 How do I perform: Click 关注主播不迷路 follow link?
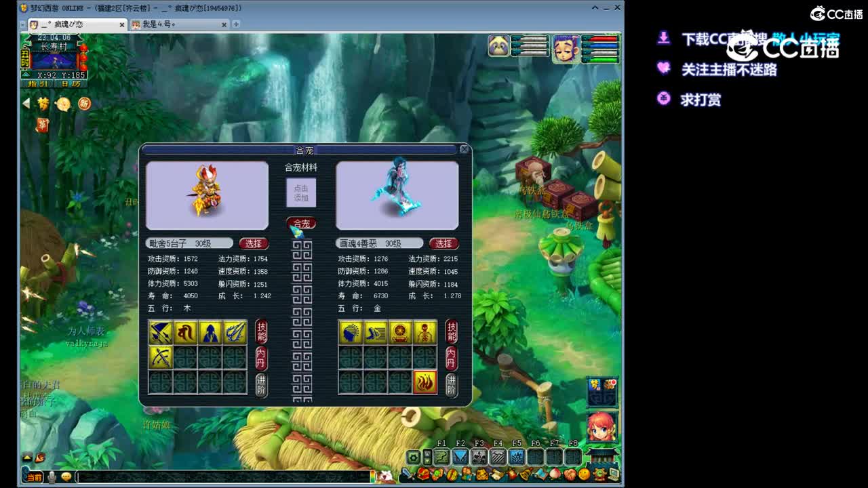tap(729, 69)
